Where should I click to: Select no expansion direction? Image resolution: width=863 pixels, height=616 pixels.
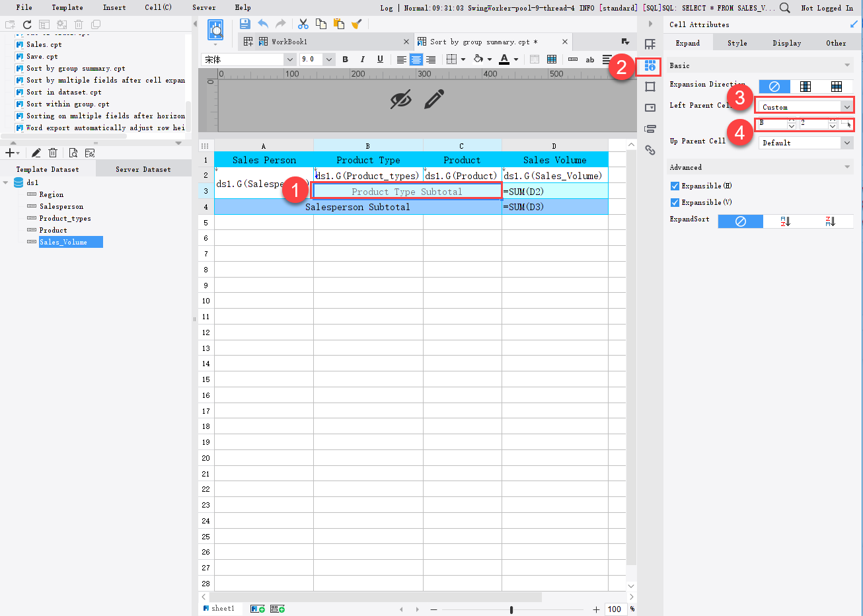[774, 87]
